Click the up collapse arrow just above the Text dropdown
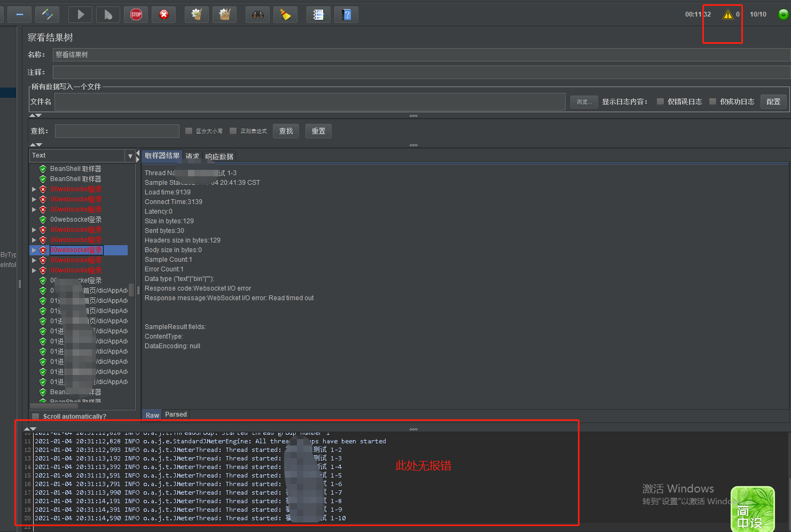The width and height of the screenshot is (791, 532). click(33, 145)
